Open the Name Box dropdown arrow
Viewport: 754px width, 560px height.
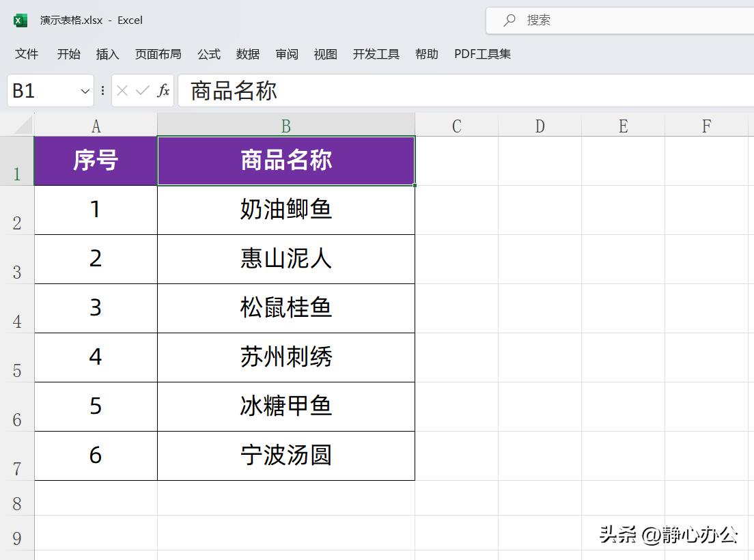(83, 90)
